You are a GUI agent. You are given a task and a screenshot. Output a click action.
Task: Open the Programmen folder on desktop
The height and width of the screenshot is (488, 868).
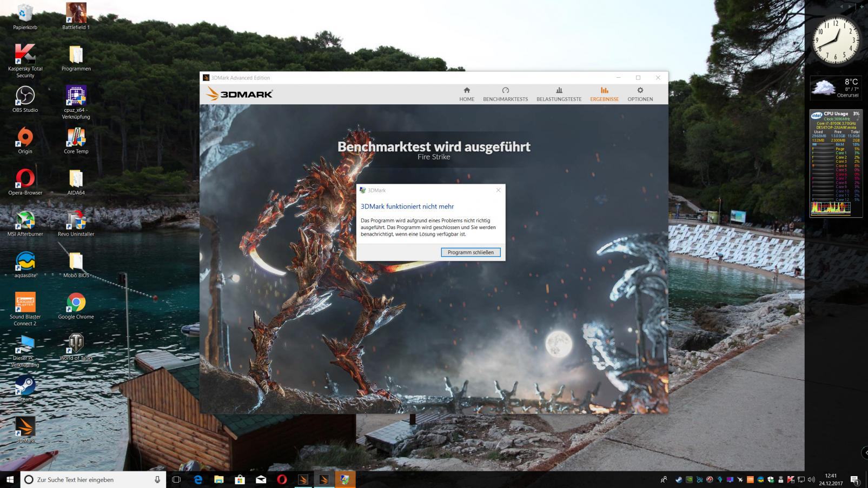pos(76,58)
